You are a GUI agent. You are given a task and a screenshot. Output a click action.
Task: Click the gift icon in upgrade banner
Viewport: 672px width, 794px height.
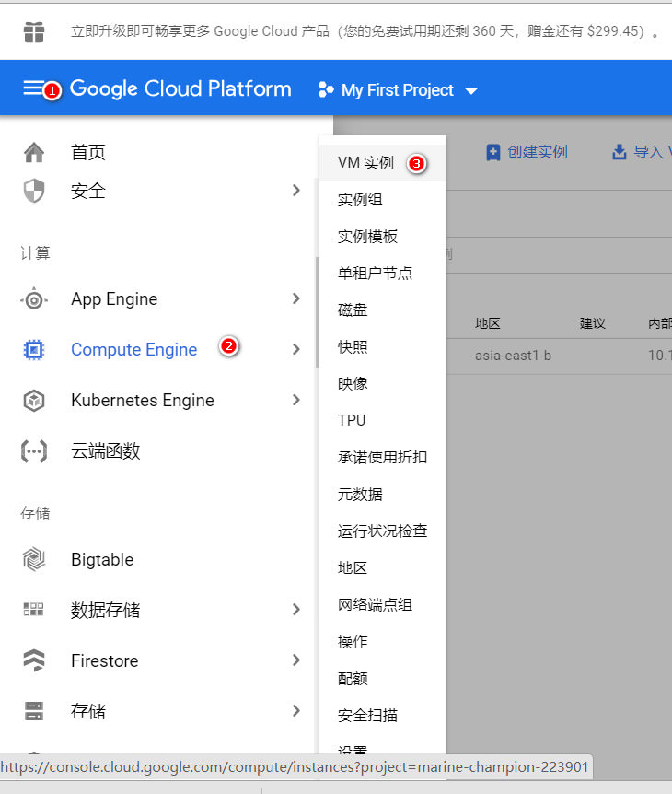point(34,32)
